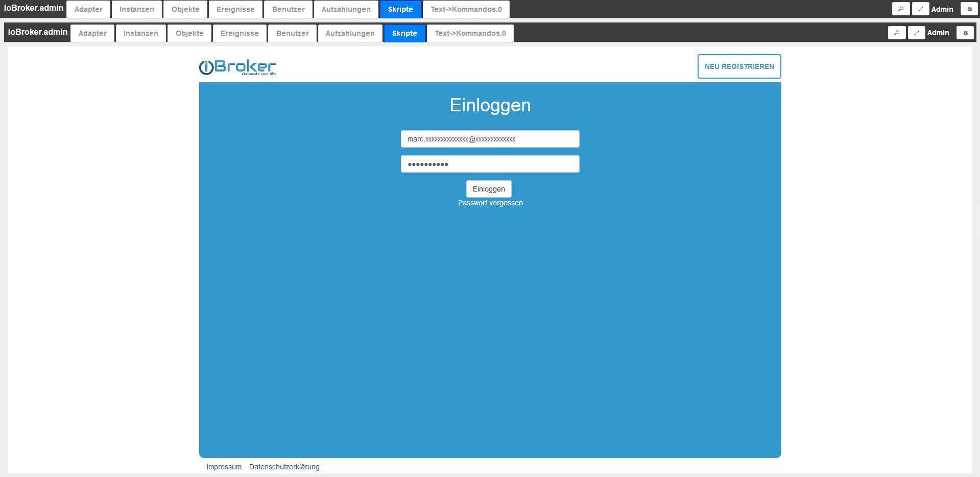Open Aufzählungen tab in lower navbar

(x=350, y=33)
